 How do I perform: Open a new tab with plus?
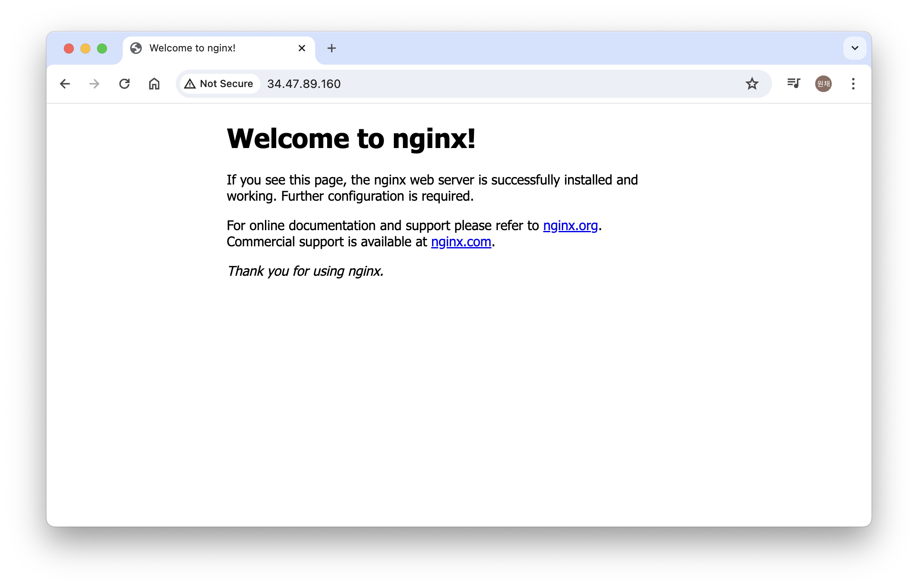point(332,48)
